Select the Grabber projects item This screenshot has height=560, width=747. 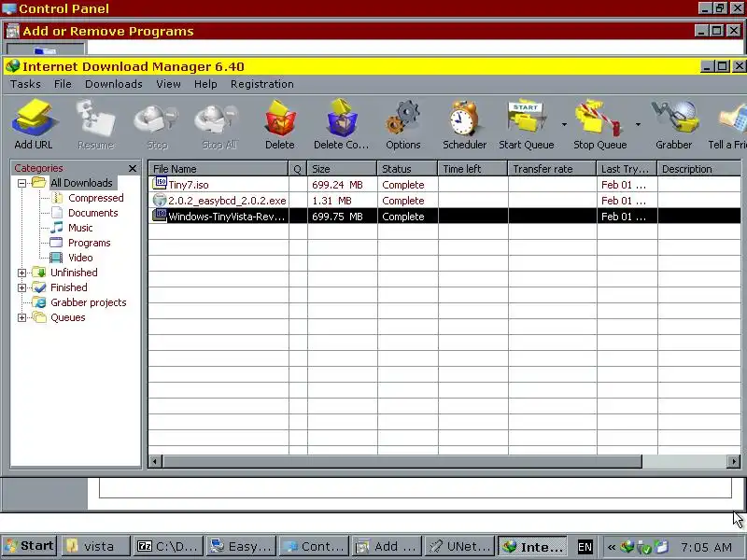tap(88, 302)
